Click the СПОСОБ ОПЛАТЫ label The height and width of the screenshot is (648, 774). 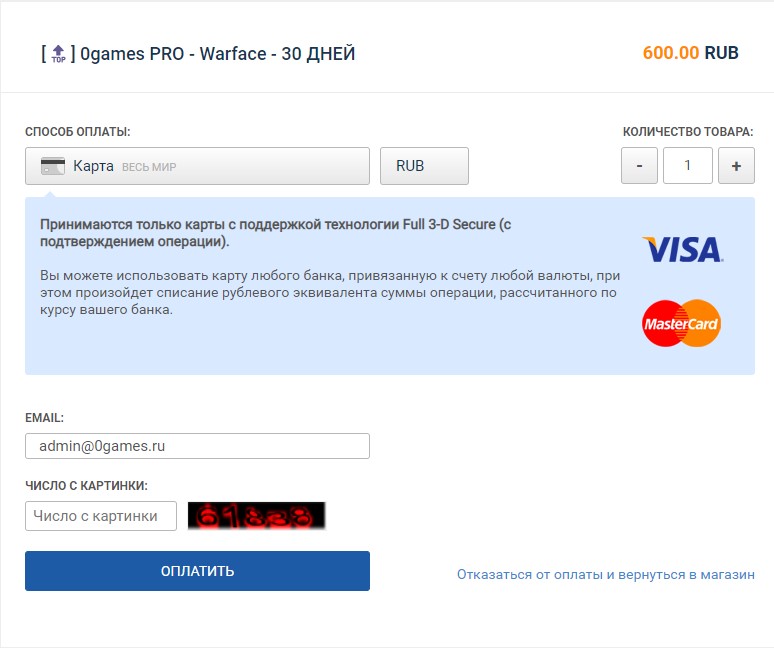point(78,132)
